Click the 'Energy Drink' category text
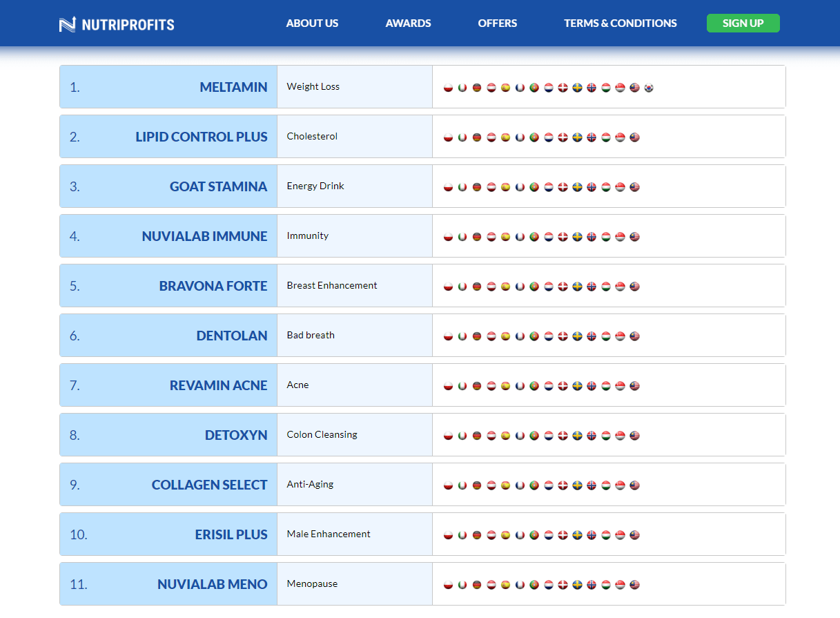The image size is (840, 618). coord(315,186)
